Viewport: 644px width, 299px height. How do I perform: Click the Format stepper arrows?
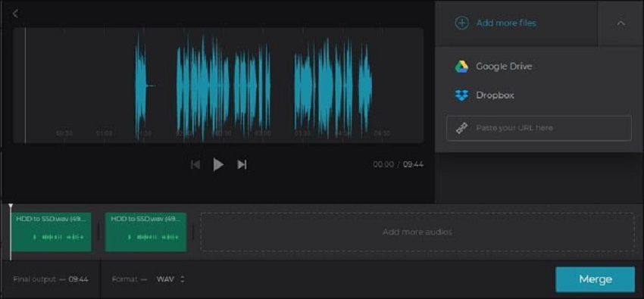tap(183, 279)
